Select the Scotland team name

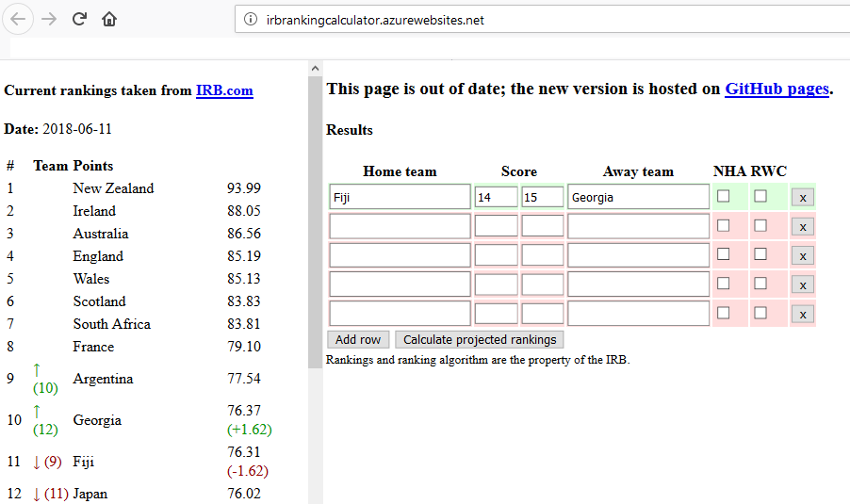(99, 301)
